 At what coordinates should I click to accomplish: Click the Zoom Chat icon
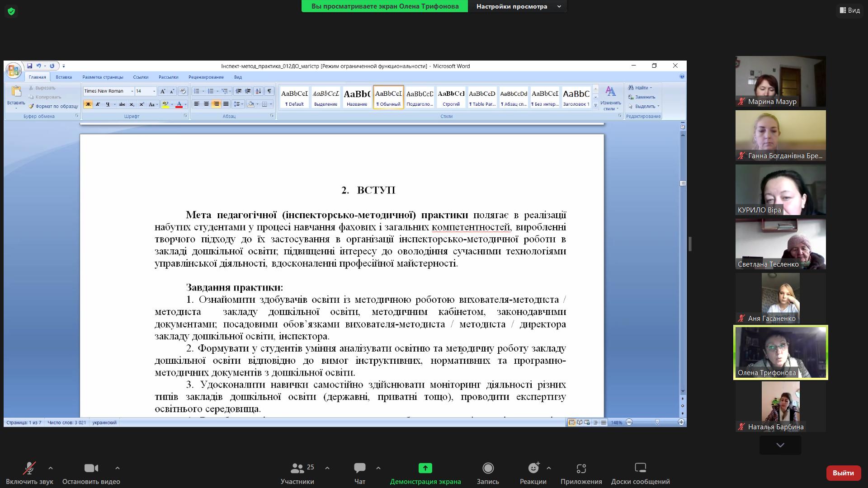pos(360,469)
